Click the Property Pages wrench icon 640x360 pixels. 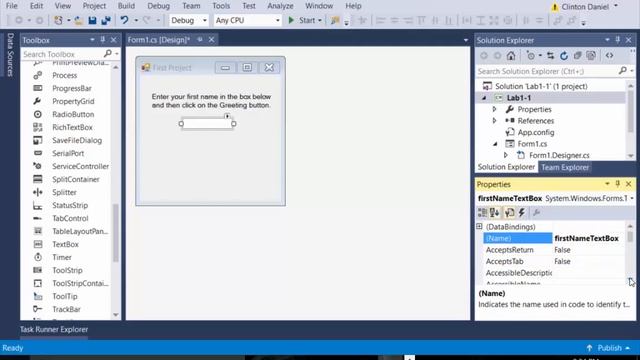[537, 213]
